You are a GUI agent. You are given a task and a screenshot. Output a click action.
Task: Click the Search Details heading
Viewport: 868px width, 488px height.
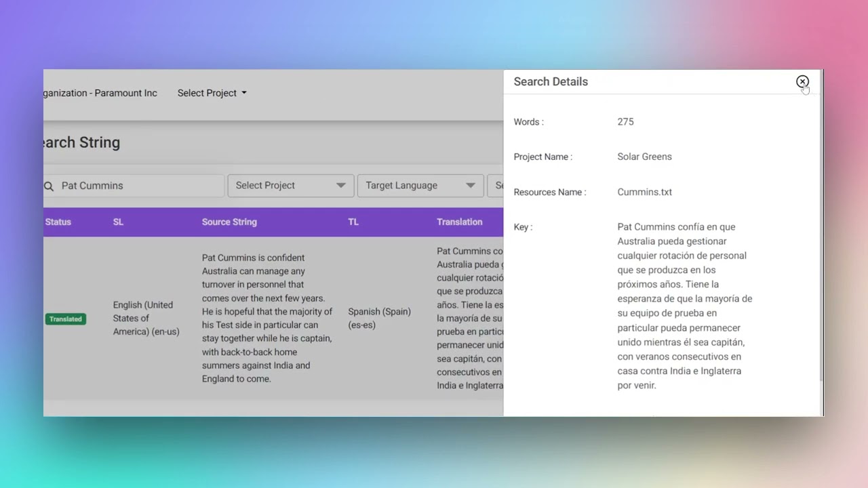(x=551, y=81)
